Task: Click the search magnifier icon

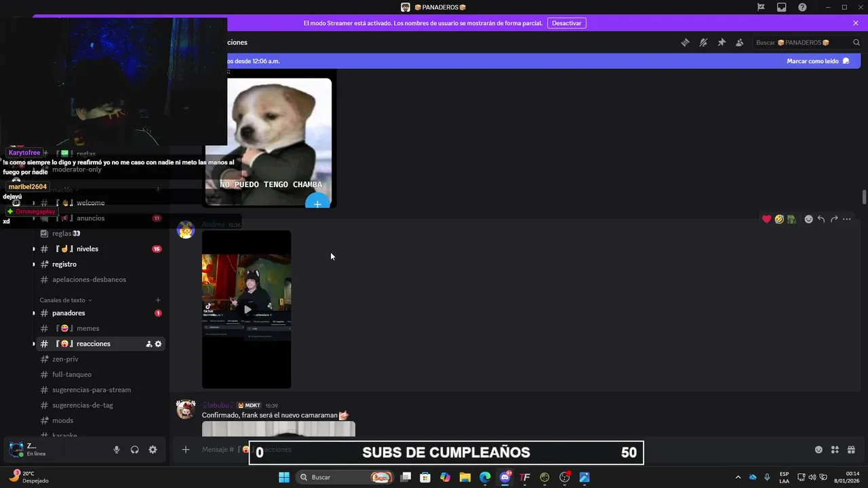Action: click(x=857, y=43)
